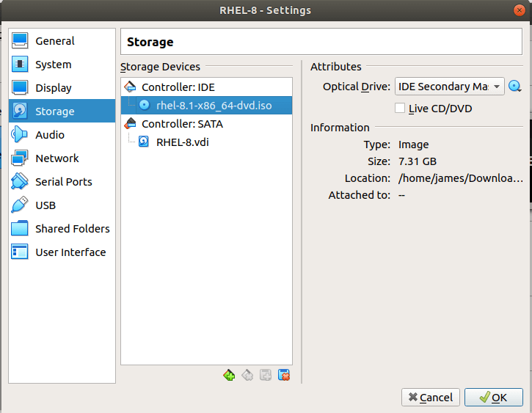Viewport: 532px width, 413px height.
Task: Confirm settings with the OK button
Action: click(493, 397)
